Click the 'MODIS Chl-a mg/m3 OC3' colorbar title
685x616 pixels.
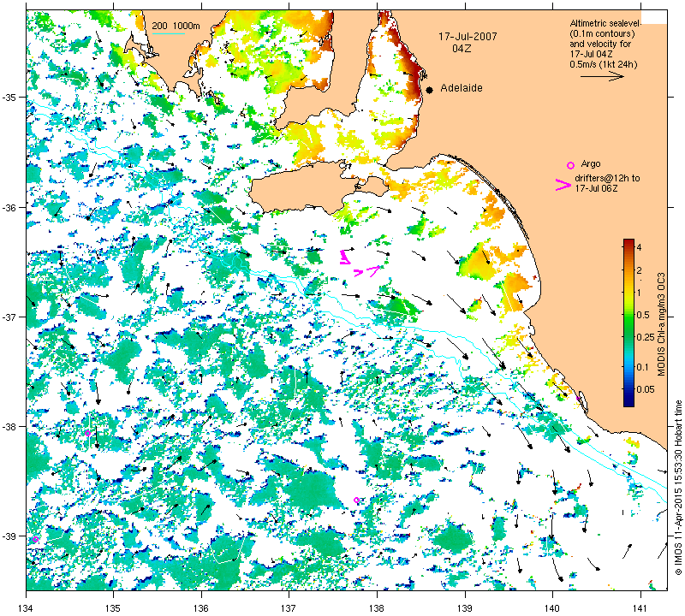pyautogui.click(x=661, y=324)
